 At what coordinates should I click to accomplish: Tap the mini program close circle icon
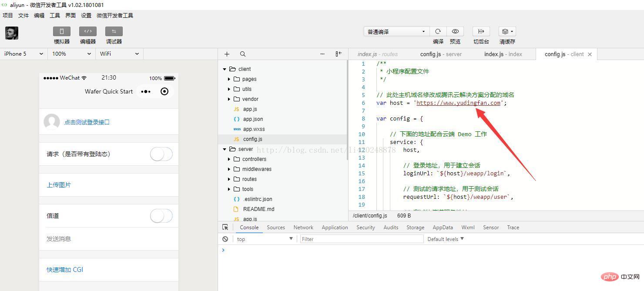point(164,91)
